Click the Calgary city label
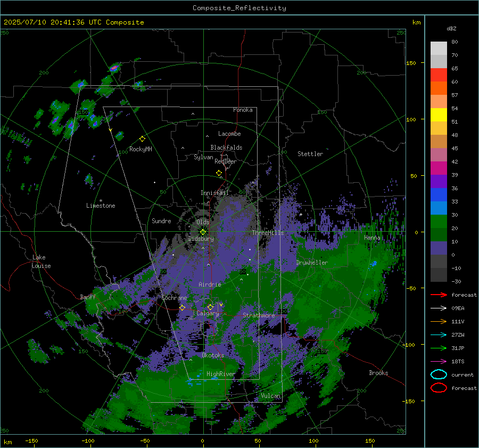This screenshot has height=448, width=479. click(x=208, y=313)
